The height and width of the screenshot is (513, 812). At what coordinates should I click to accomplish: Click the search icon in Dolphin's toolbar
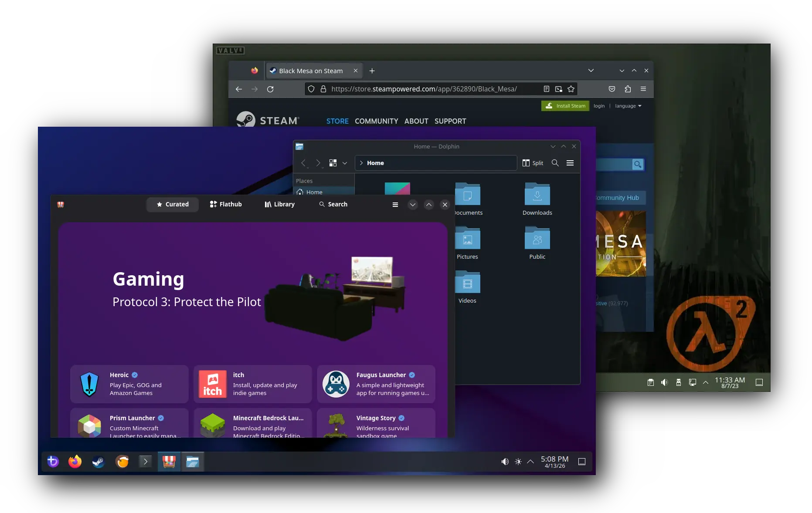555,163
